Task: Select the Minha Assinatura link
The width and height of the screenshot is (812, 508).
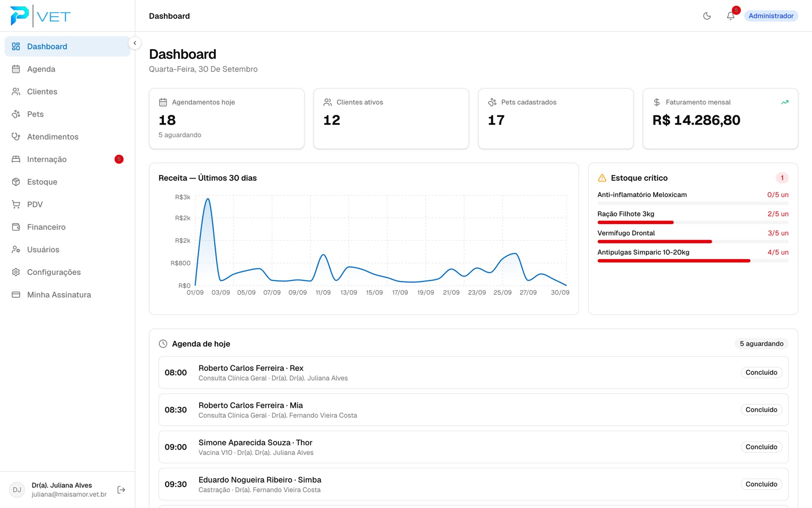Action: (67, 295)
